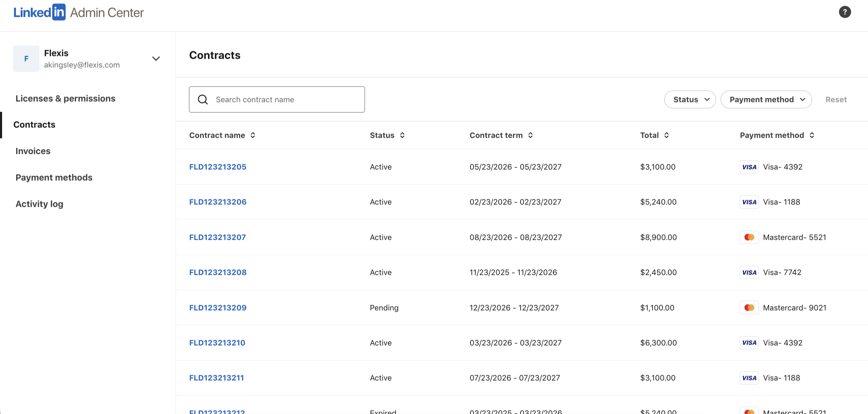The width and height of the screenshot is (868, 414).
Task: Click Visa- 7742 payment method
Action: pyautogui.click(x=782, y=272)
